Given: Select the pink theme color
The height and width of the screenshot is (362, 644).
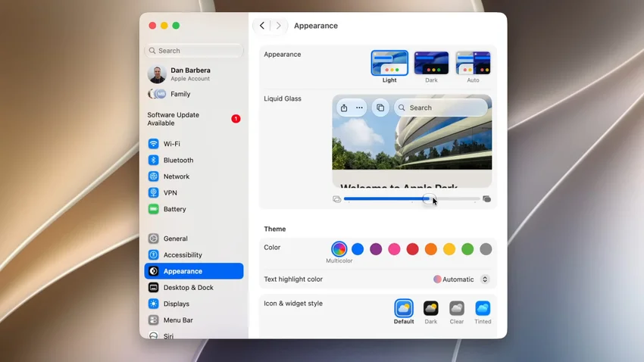Looking at the screenshot, I should pyautogui.click(x=394, y=248).
